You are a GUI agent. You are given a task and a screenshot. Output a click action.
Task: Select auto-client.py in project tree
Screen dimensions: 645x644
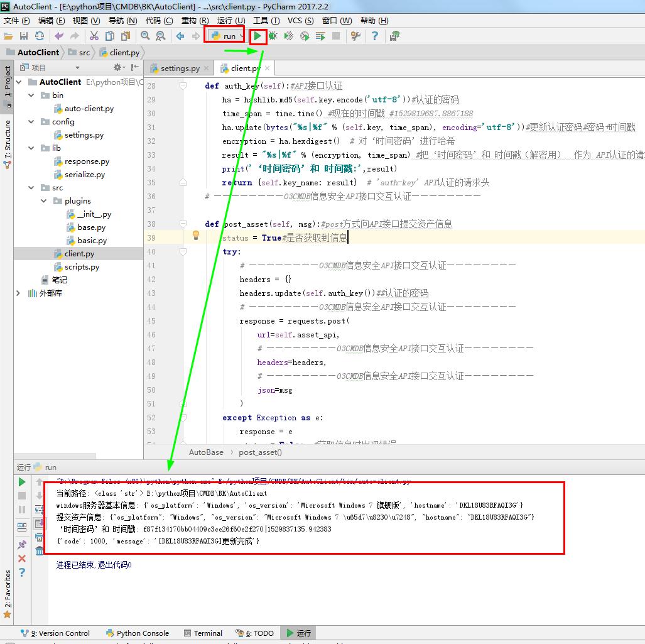[x=84, y=109]
